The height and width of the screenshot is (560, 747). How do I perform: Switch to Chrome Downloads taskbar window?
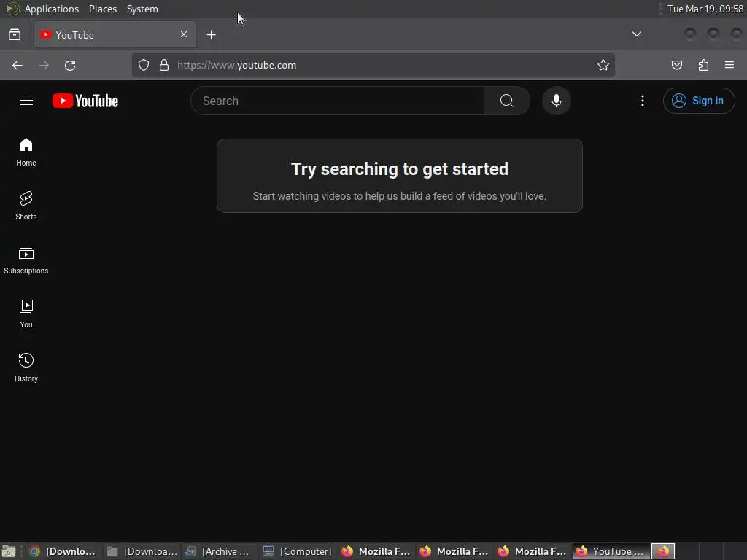coord(63,551)
